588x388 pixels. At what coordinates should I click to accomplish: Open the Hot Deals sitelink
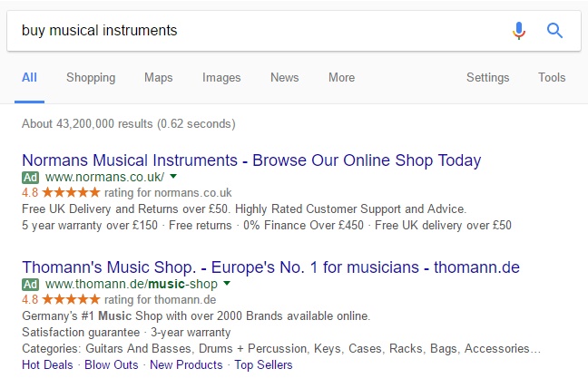pyautogui.click(x=47, y=364)
